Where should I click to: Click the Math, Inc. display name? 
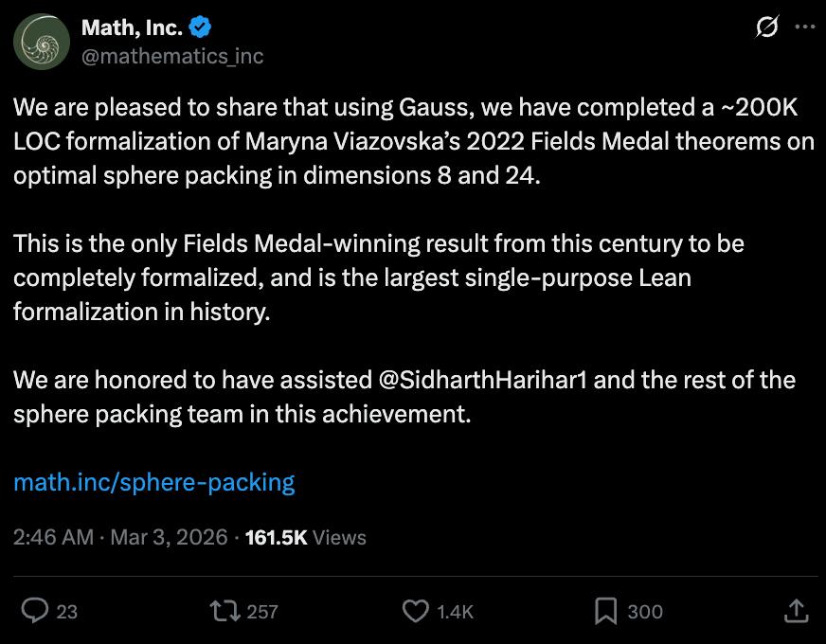click(132, 27)
